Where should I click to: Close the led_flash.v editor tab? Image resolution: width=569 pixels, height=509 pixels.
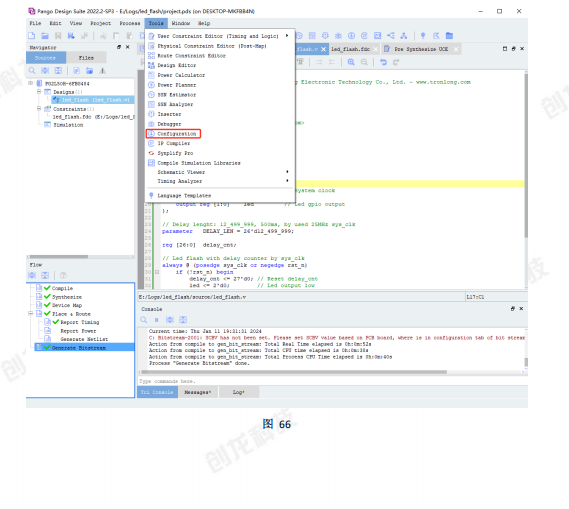point(323,49)
